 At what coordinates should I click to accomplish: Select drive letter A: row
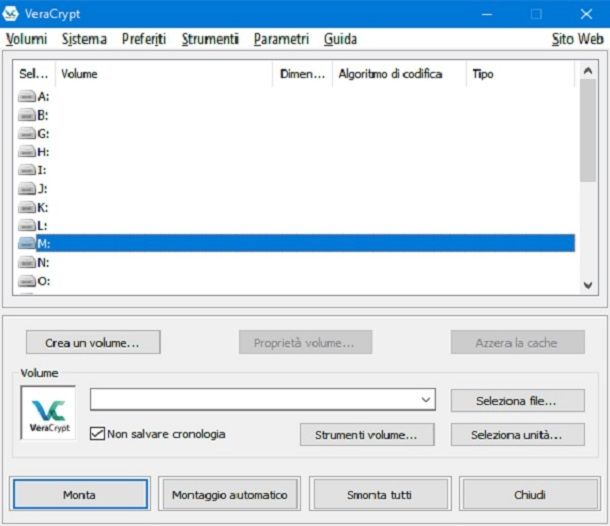tap(296, 96)
